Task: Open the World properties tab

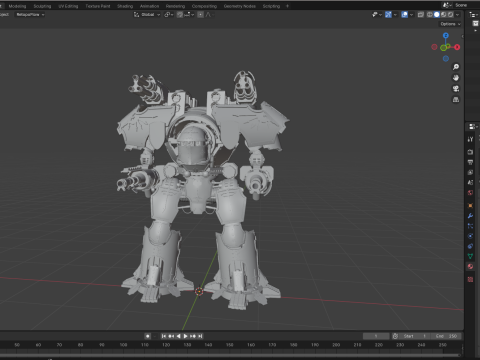Action: [x=470, y=193]
